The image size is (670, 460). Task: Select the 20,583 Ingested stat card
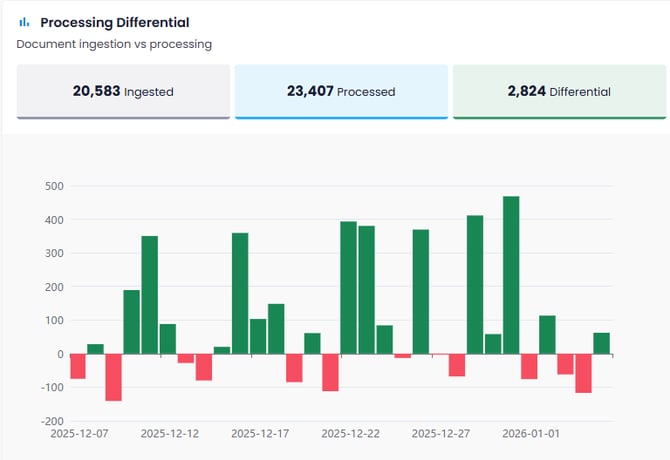point(123,91)
